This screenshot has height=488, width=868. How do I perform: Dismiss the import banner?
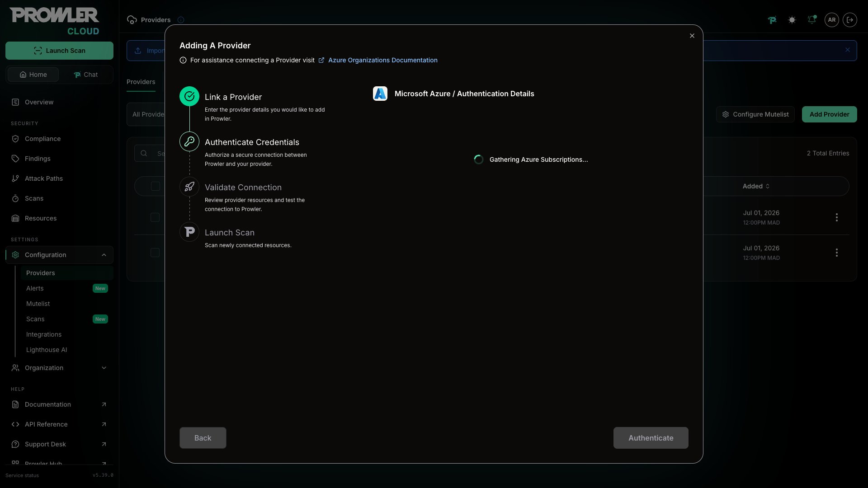click(x=848, y=50)
